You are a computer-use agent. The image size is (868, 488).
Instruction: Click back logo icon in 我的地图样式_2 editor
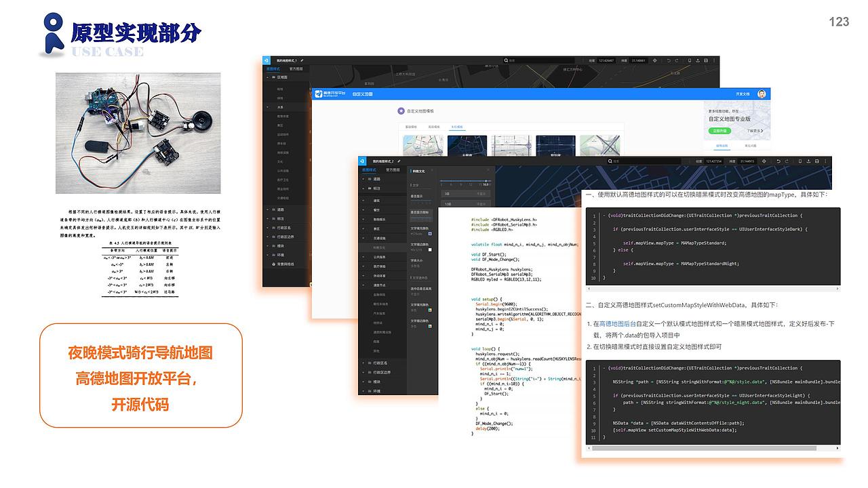pyautogui.click(x=362, y=161)
